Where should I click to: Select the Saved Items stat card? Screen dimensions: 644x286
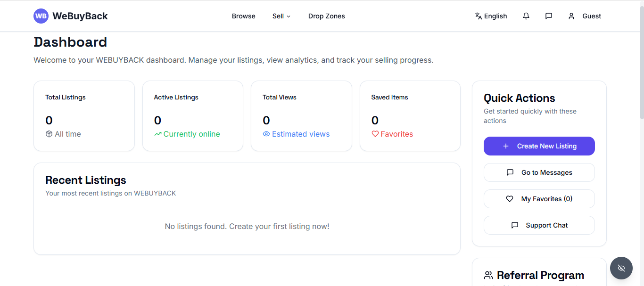410,116
